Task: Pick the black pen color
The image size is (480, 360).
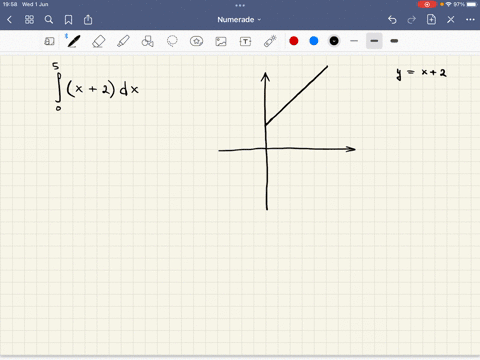Action: 334,41
